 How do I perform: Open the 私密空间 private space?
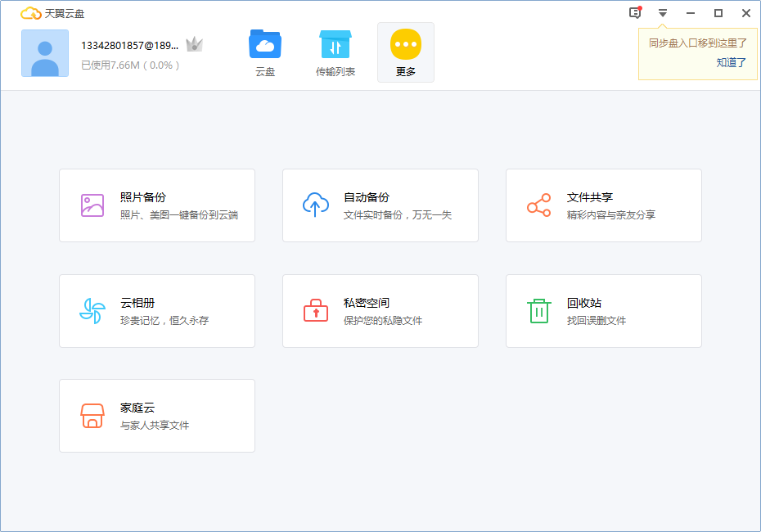click(380, 311)
